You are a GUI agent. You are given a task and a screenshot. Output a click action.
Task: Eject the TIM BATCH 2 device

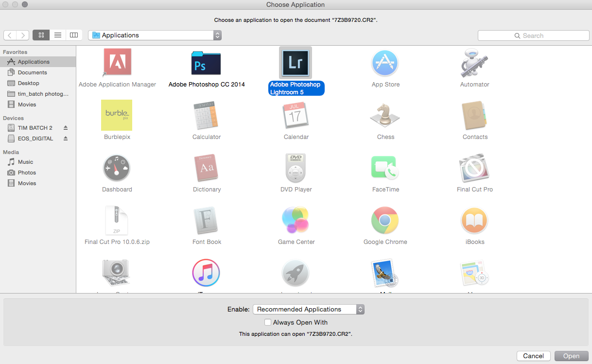tap(66, 128)
